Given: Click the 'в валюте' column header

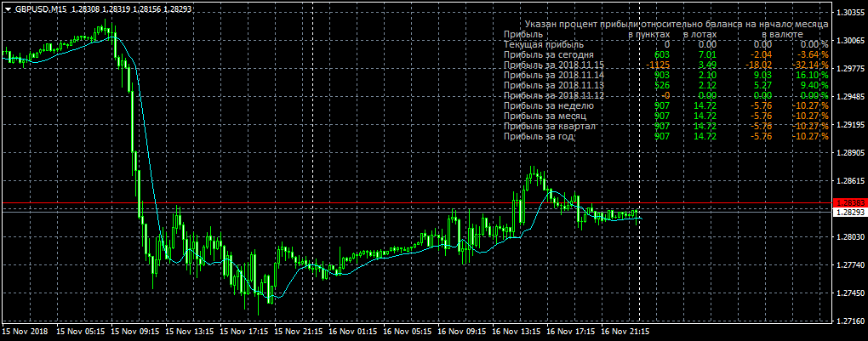Looking at the screenshot, I should tap(783, 34).
